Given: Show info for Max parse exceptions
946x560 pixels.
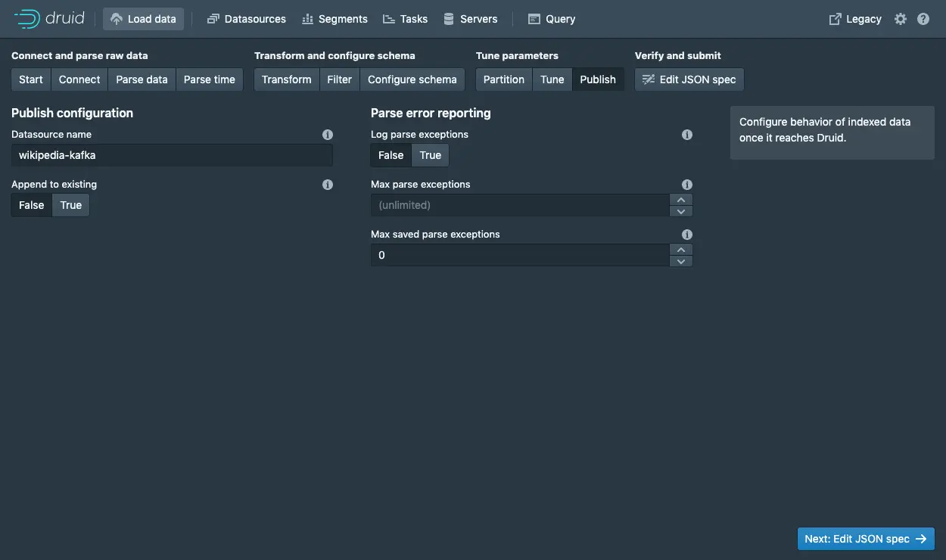Looking at the screenshot, I should pyautogui.click(x=687, y=185).
